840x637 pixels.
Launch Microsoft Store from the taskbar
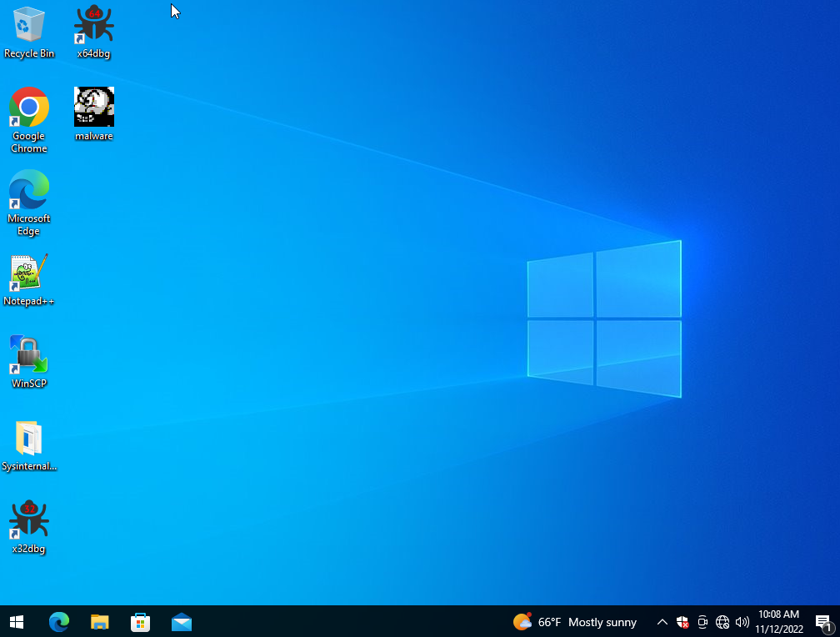pos(140,622)
